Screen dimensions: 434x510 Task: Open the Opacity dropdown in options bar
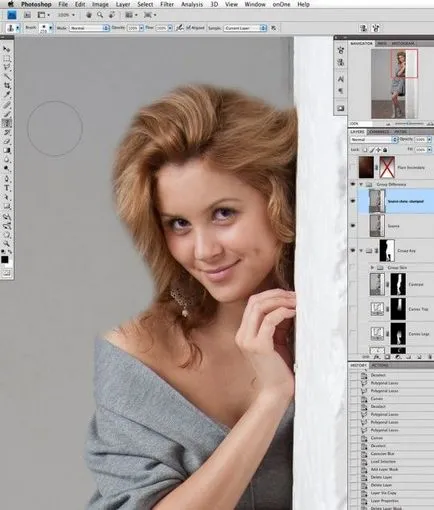[x=141, y=28]
